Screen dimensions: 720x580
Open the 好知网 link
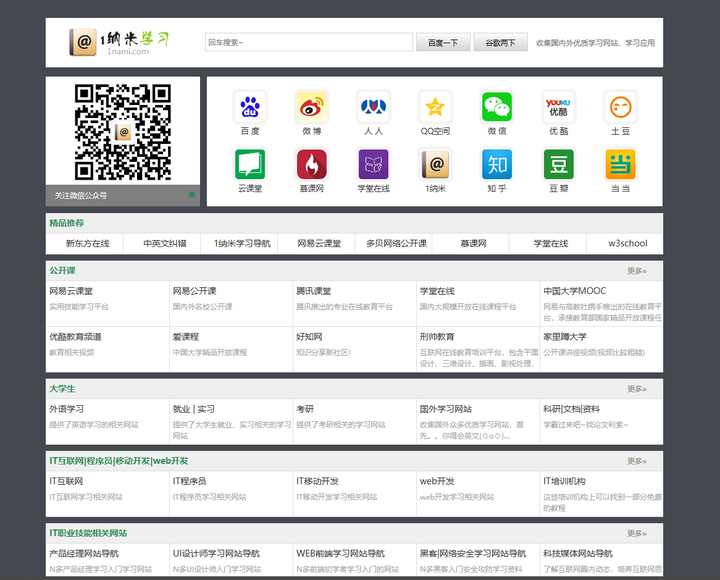309,337
